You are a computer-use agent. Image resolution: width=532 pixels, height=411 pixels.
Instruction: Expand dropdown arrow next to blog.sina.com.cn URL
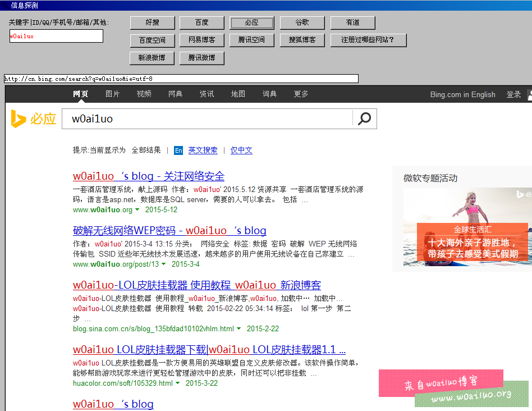tap(239, 328)
